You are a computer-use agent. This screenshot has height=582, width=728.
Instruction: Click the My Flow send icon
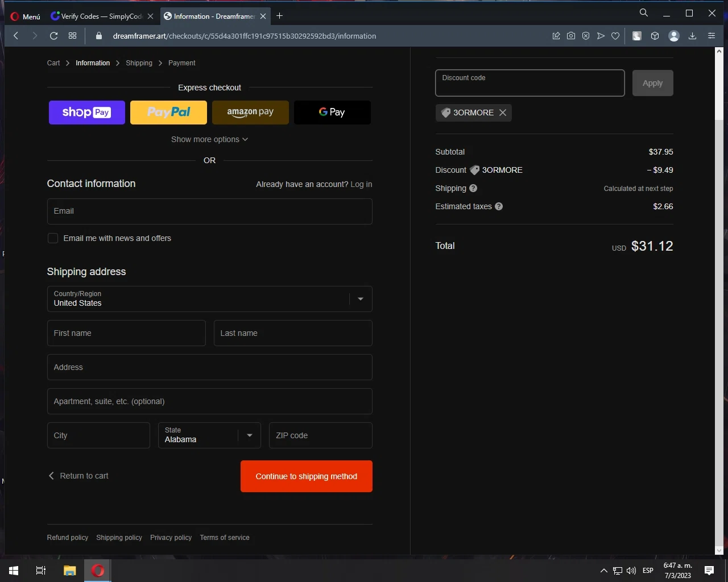pyautogui.click(x=601, y=36)
